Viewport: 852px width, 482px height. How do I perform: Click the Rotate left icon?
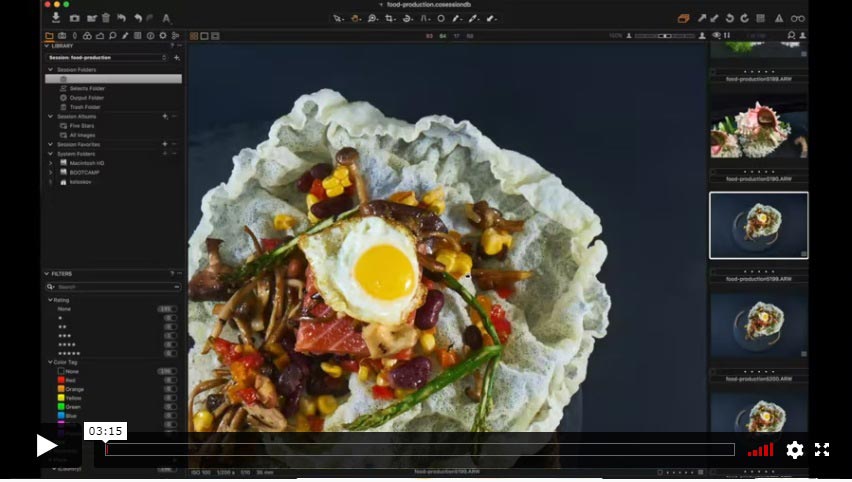tap(730, 18)
